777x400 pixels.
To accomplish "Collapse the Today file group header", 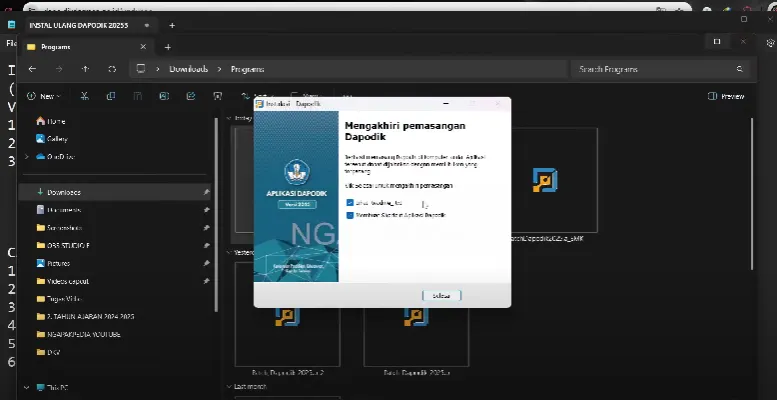I will pyautogui.click(x=229, y=118).
